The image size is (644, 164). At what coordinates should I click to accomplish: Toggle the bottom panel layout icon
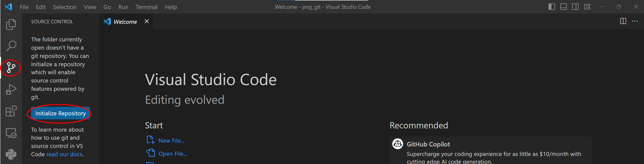click(x=564, y=7)
